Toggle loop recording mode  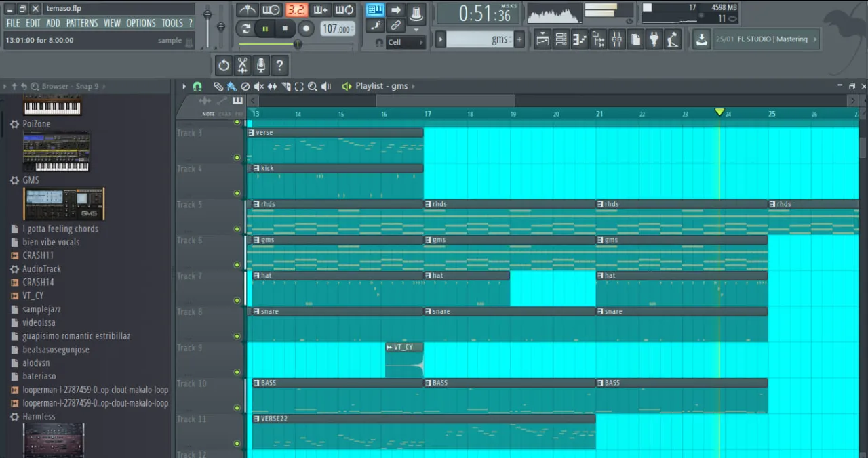(x=344, y=9)
